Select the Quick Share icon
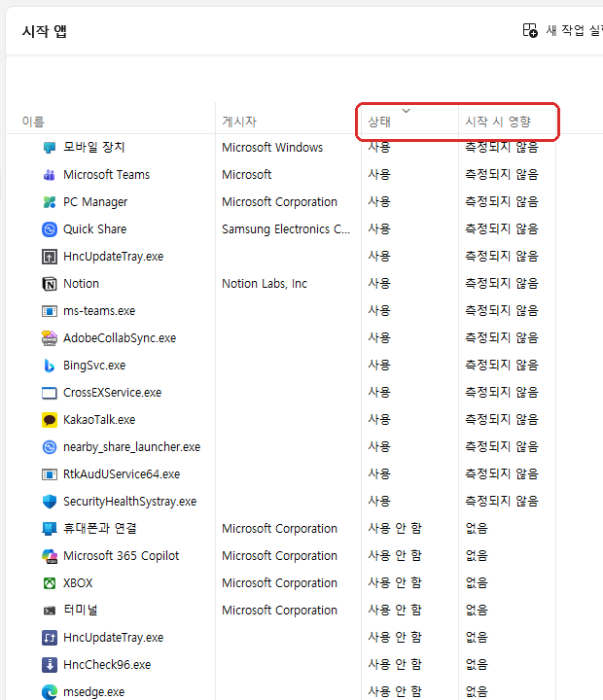 (50, 229)
